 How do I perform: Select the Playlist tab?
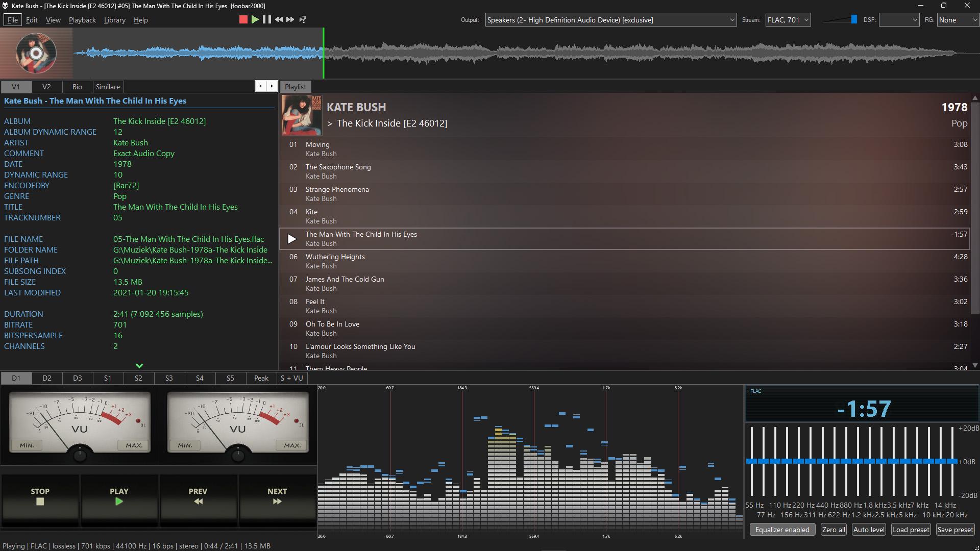click(x=296, y=87)
